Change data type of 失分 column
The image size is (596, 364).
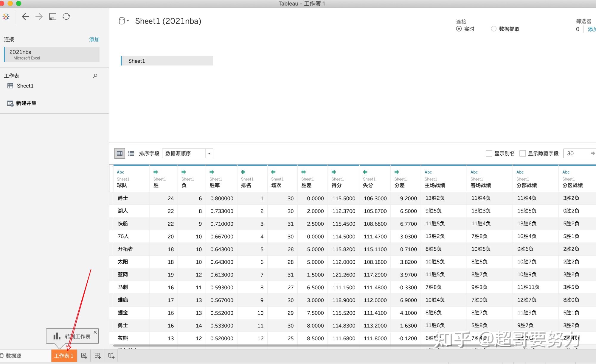[365, 172]
